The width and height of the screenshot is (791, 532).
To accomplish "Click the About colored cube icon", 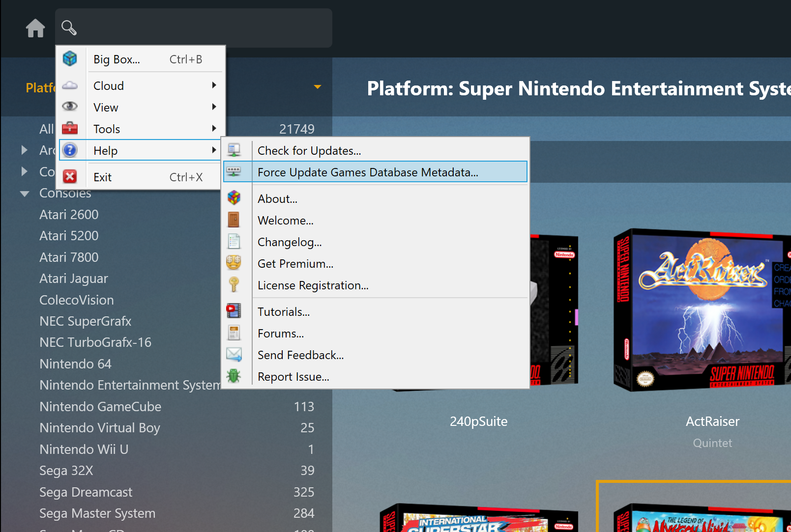I will point(234,198).
